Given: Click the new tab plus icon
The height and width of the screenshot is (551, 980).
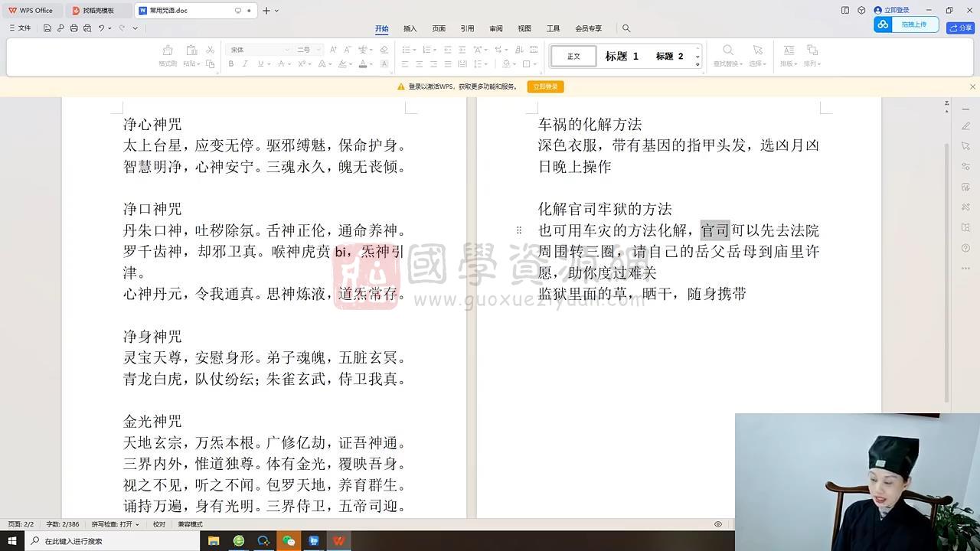Looking at the screenshot, I should (266, 11).
